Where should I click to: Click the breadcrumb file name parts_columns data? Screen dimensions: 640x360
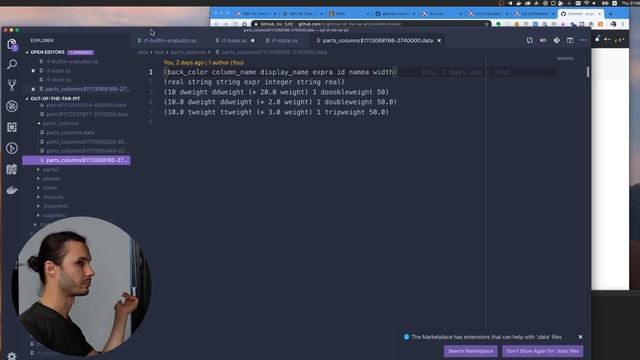pos(271,52)
